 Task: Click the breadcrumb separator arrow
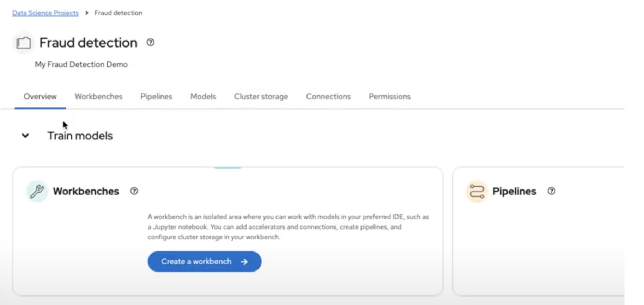87,13
